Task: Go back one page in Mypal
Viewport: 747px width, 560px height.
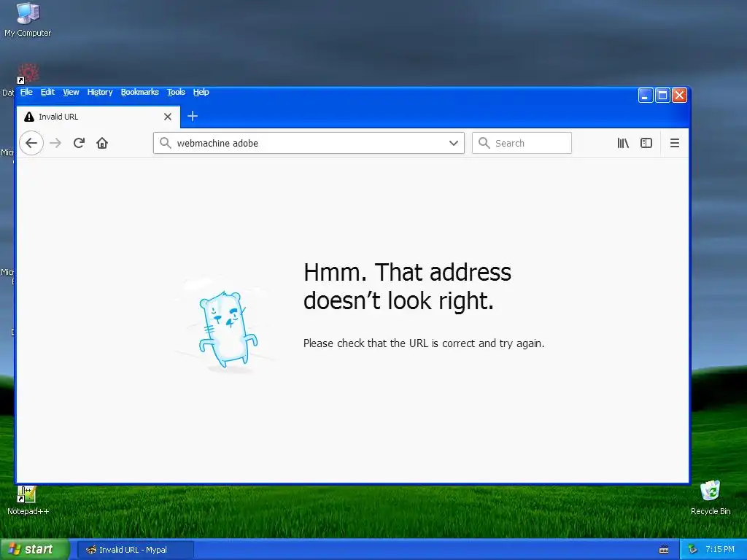Action: click(31, 143)
